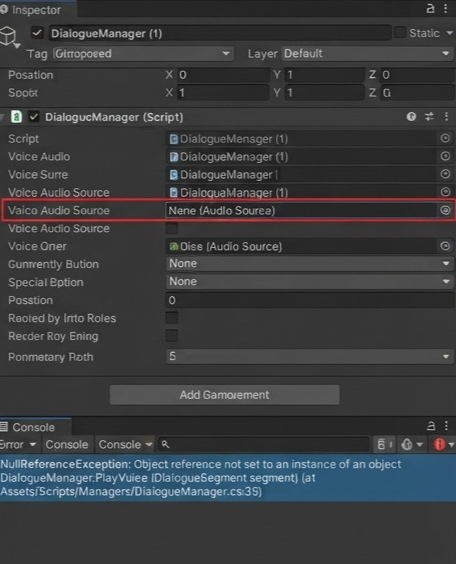The image size is (456, 564).
Task: Click the Voice Oner property label
Action: tap(37, 246)
